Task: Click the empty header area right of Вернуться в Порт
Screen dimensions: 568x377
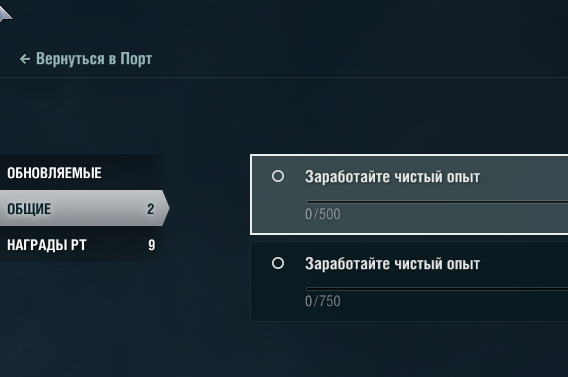Action: pos(359,59)
